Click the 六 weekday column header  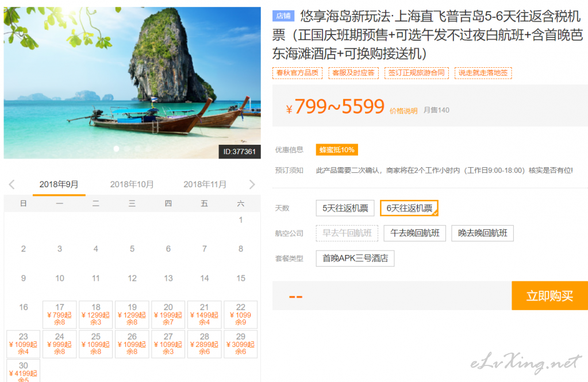241,203
